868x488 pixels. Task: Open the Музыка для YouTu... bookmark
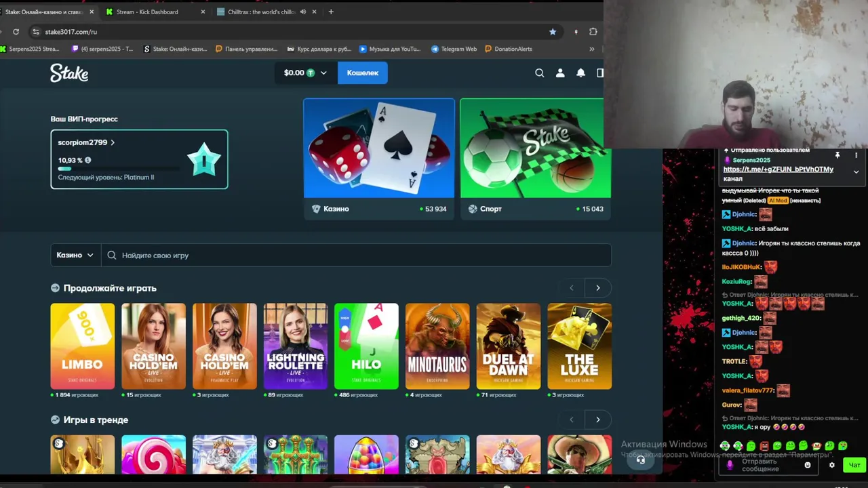point(390,49)
